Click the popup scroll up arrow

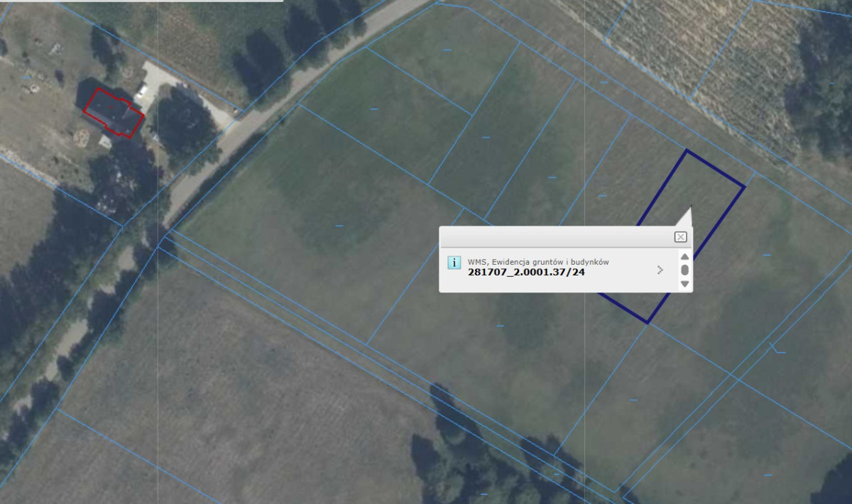684,257
